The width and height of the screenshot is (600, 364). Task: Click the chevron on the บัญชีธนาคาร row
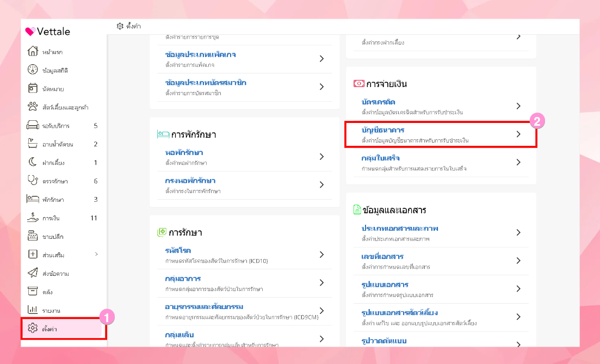(x=518, y=134)
